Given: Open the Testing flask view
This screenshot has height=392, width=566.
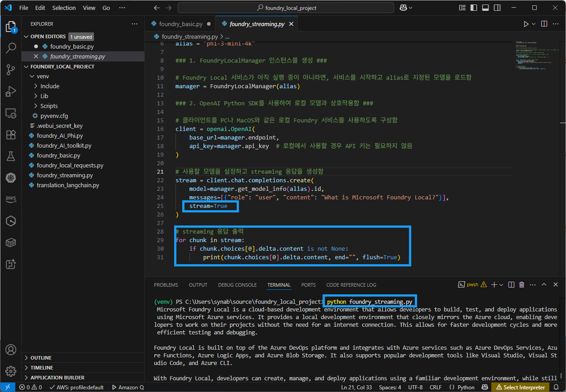Looking at the screenshot, I should pyautogui.click(x=11, y=157).
